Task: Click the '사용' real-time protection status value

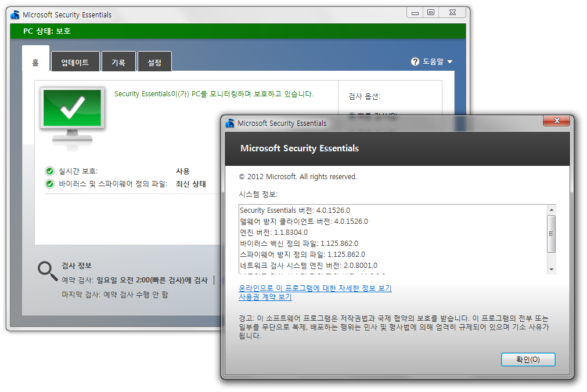Action: tap(183, 171)
